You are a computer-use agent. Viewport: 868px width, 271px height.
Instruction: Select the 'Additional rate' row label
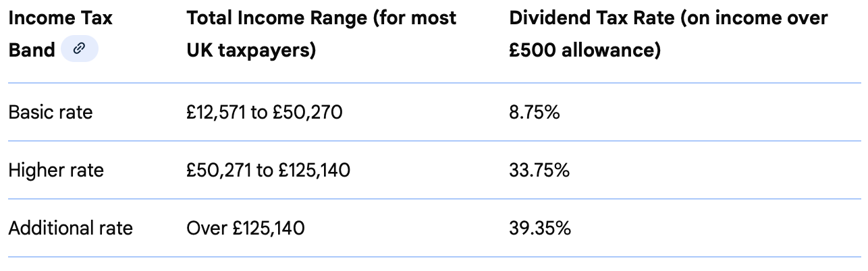coord(70,229)
